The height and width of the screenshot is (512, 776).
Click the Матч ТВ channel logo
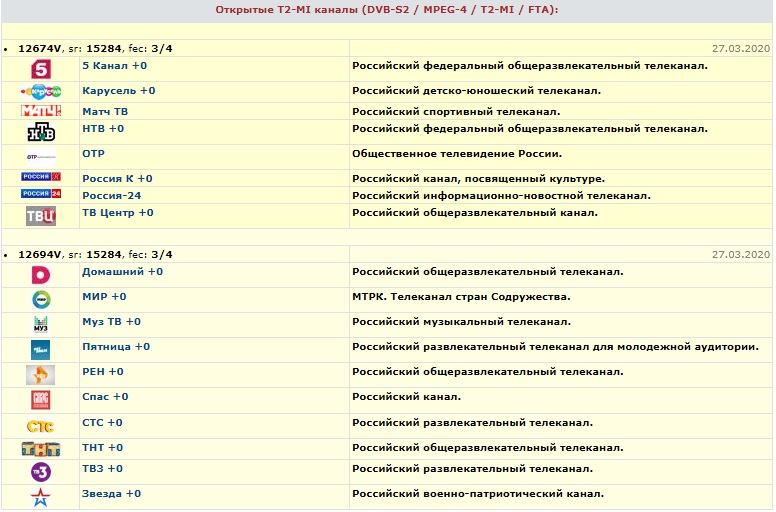(x=41, y=111)
